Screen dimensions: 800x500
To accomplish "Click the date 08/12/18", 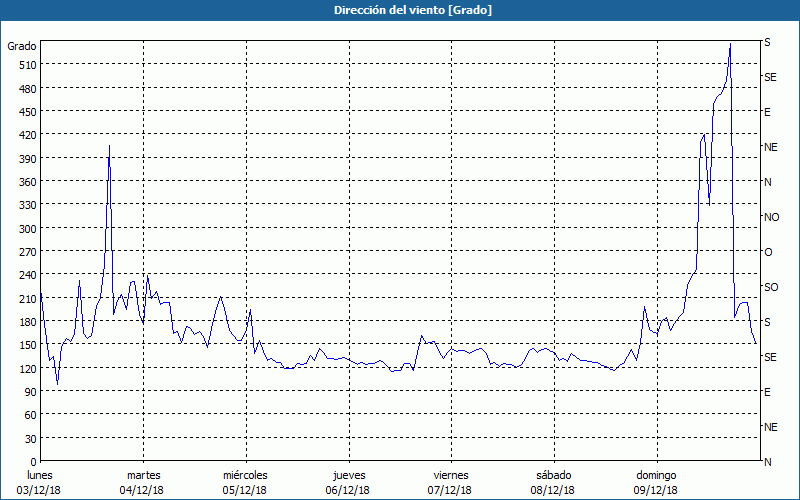I will point(553,490).
